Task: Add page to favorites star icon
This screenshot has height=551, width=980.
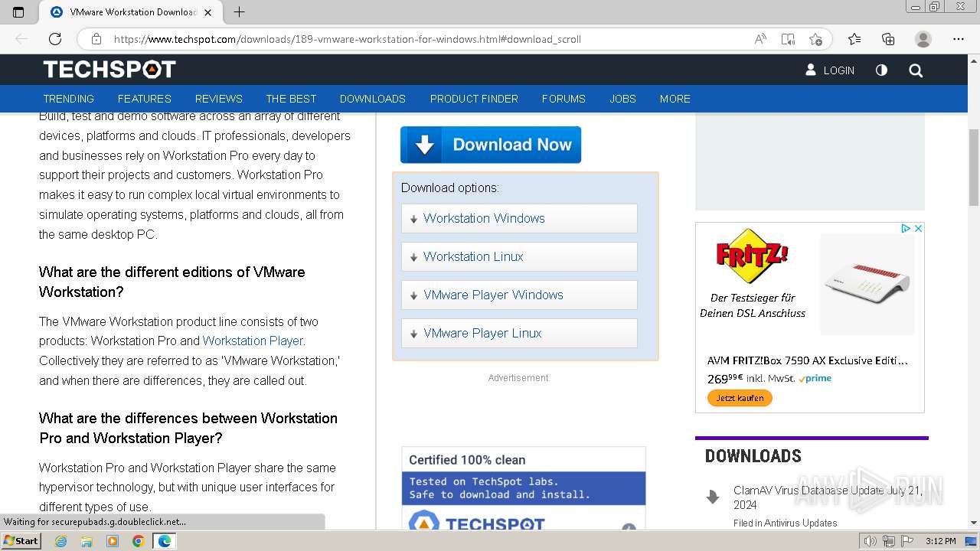Action: (815, 39)
